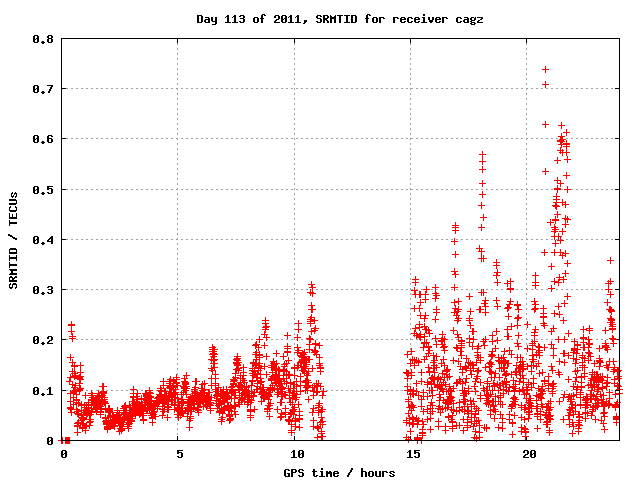Viewport: 640px width, 480px height.
Task: Click the 0.4 tick label on y-axis
Action: tap(43, 240)
